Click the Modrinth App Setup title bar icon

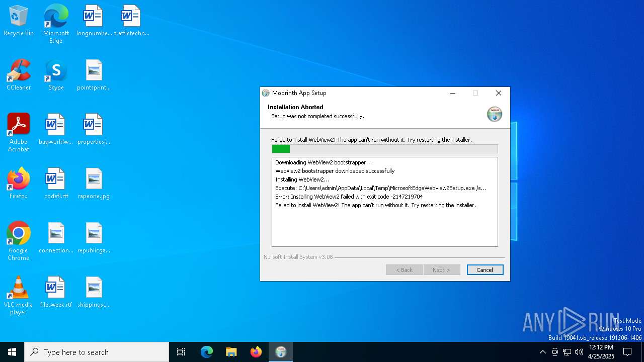tap(266, 93)
